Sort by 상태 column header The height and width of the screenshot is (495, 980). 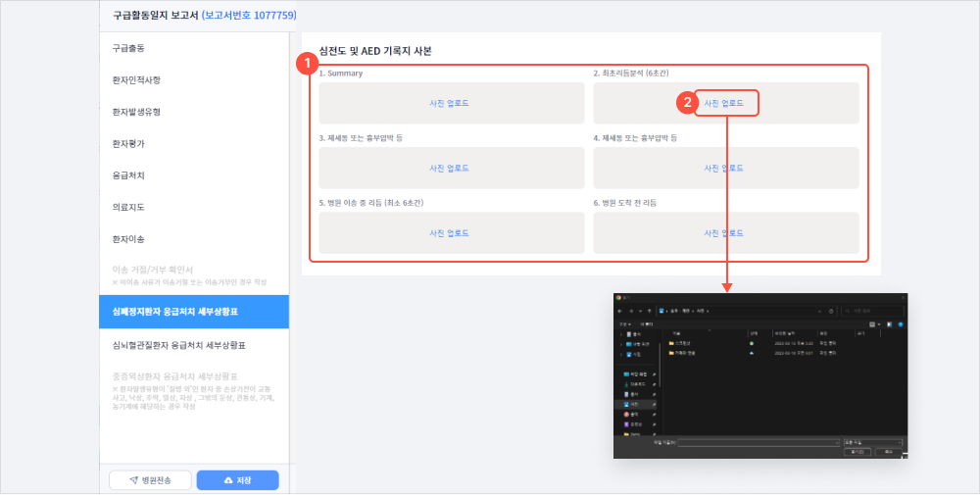tap(754, 333)
